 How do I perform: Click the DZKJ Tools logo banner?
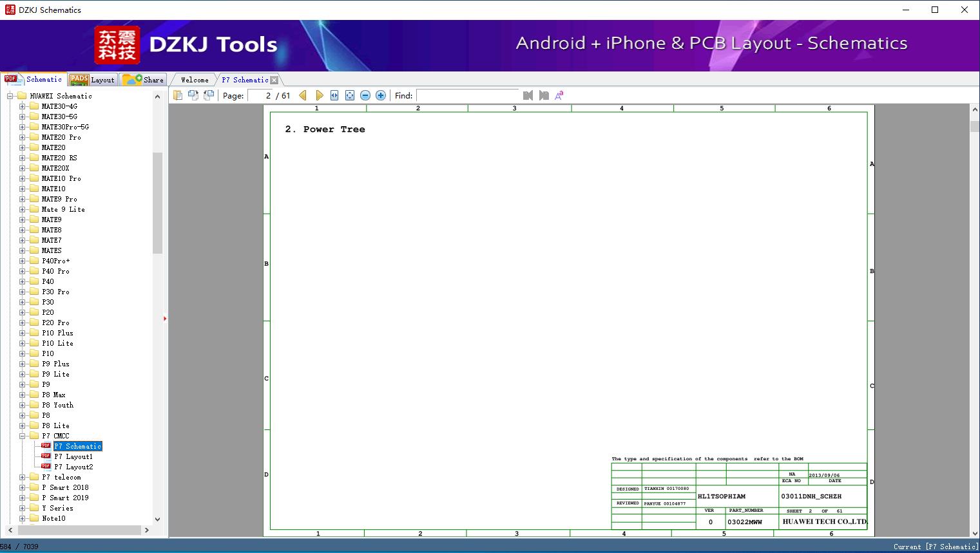coord(186,44)
